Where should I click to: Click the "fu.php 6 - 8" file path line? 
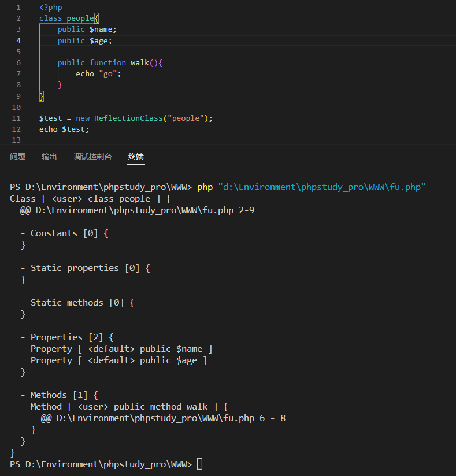[163, 418]
